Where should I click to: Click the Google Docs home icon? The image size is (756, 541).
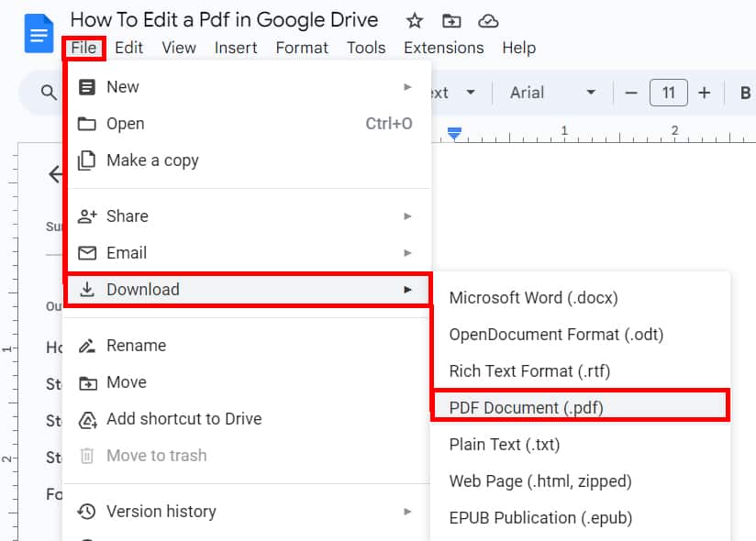click(x=39, y=33)
